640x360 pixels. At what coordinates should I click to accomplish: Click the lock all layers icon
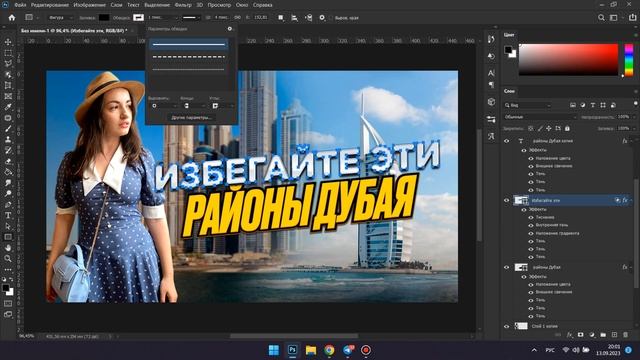point(567,128)
